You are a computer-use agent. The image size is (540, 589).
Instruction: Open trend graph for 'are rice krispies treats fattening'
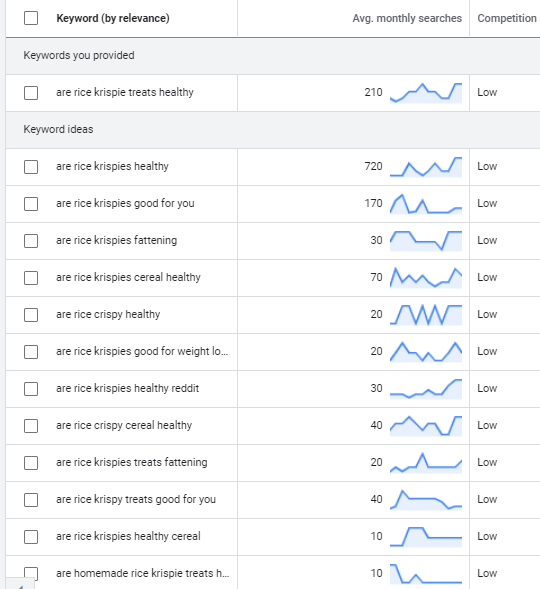pos(426,463)
